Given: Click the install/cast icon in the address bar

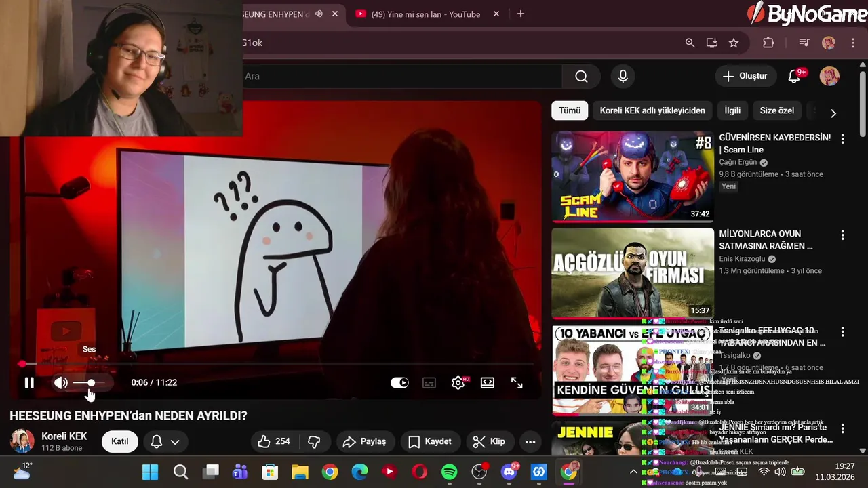Looking at the screenshot, I should click(711, 43).
